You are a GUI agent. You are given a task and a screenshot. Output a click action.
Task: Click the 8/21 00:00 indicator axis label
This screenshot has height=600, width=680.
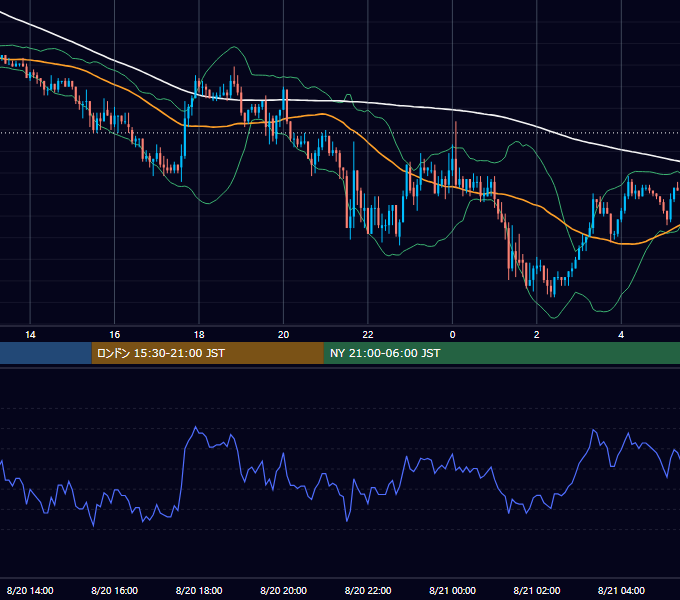coord(452,590)
